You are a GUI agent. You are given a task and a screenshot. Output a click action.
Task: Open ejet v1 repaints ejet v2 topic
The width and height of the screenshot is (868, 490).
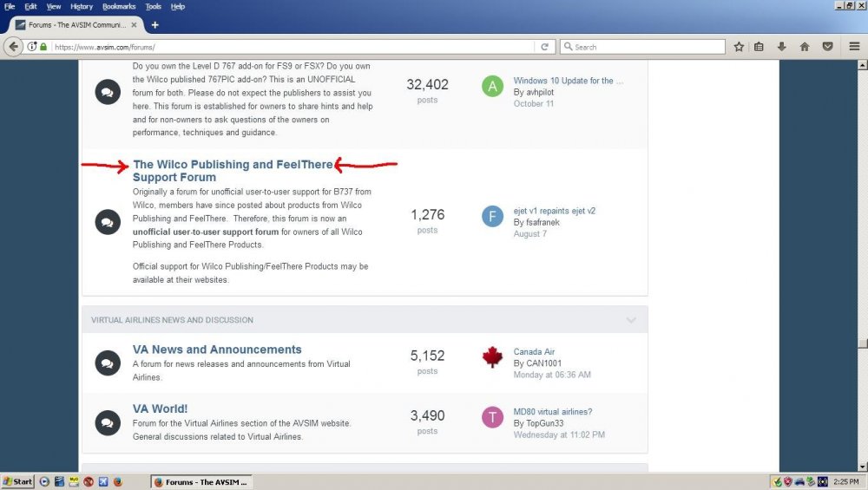pyautogui.click(x=554, y=211)
